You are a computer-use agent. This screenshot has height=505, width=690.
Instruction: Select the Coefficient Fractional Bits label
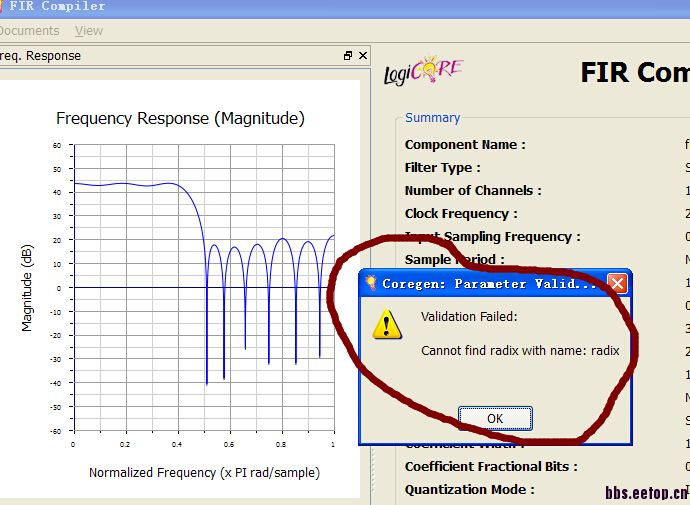491,467
